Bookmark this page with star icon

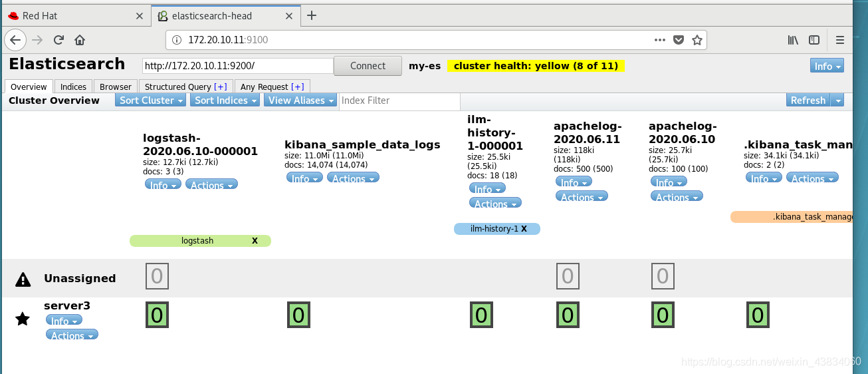pos(697,40)
